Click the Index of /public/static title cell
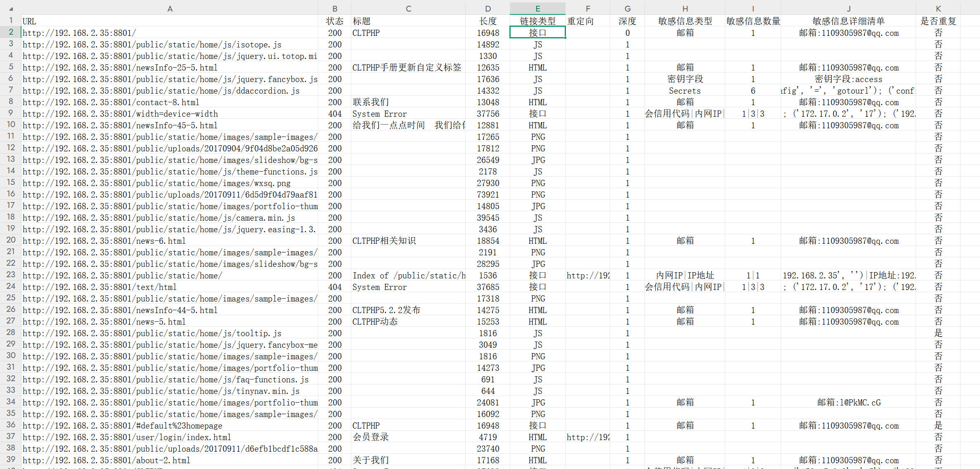Viewport: 980px width, 469px height. [408, 276]
